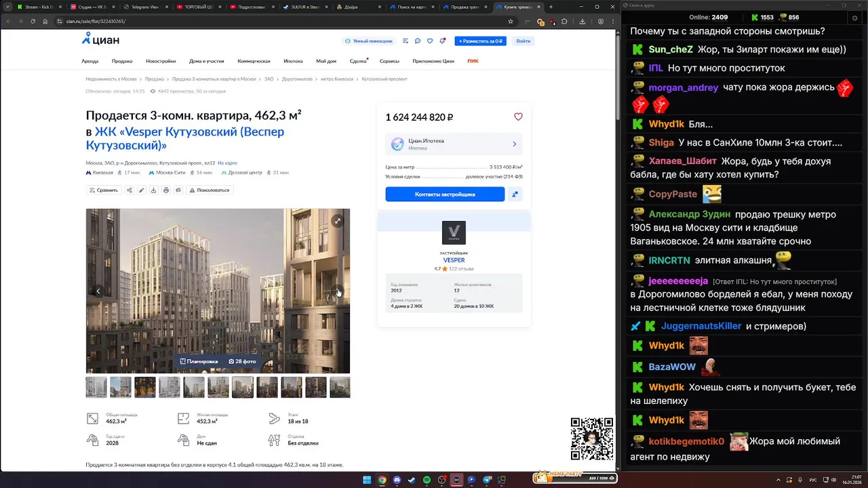This screenshot has width=868, height=488.
Task: Open the notifications bell icon
Action: (x=442, y=41)
